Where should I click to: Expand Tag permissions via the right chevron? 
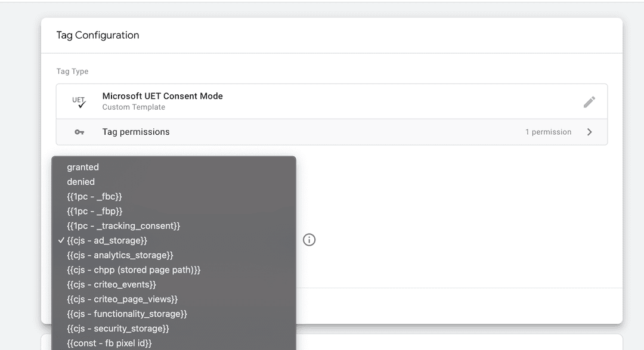589,131
